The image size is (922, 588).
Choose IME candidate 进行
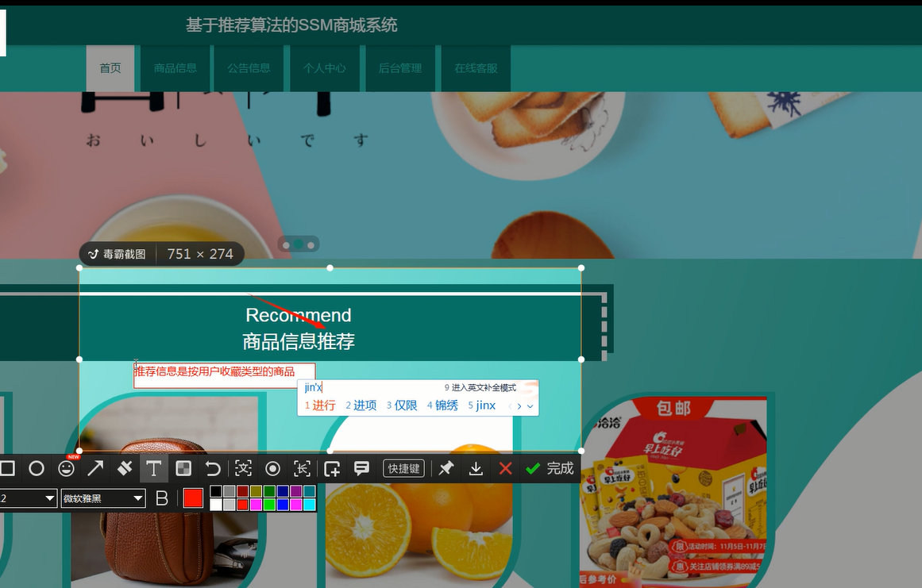(320, 405)
